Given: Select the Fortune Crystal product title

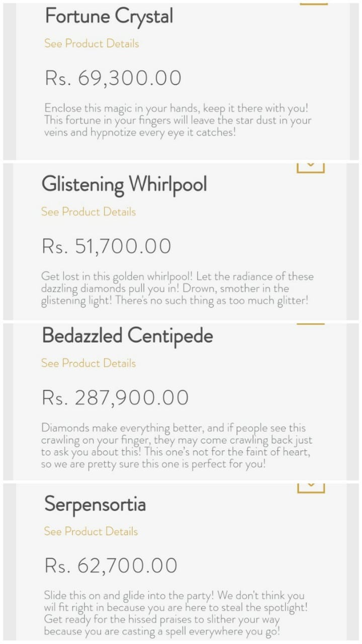Looking at the screenshot, I should pyautogui.click(x=109, y=16).
